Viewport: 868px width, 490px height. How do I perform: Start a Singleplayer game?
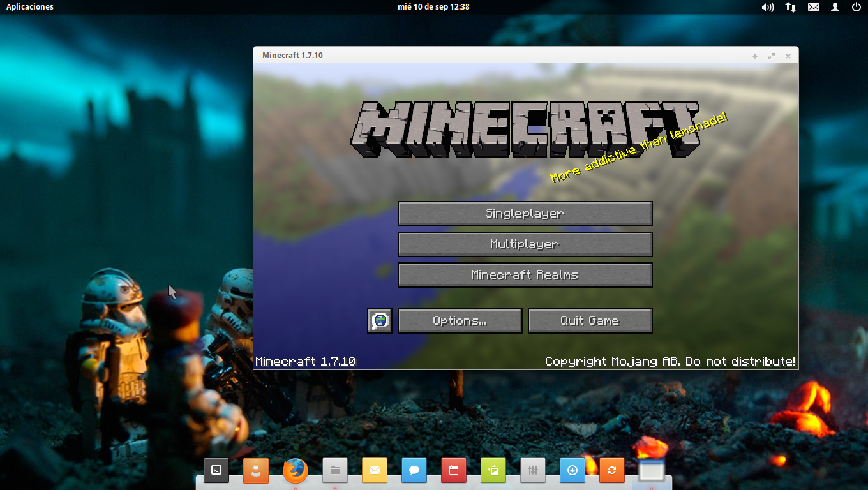[525, 214]
